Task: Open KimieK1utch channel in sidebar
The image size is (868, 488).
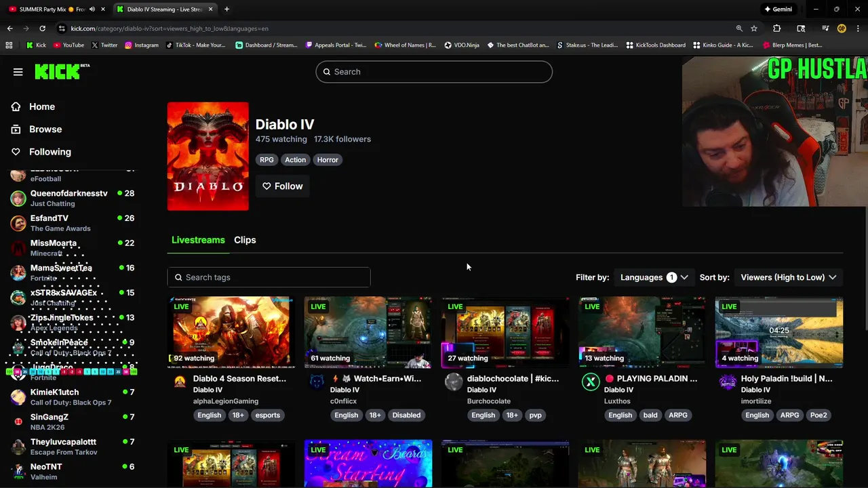Action: pyautogui.click(x=73, y=397)
